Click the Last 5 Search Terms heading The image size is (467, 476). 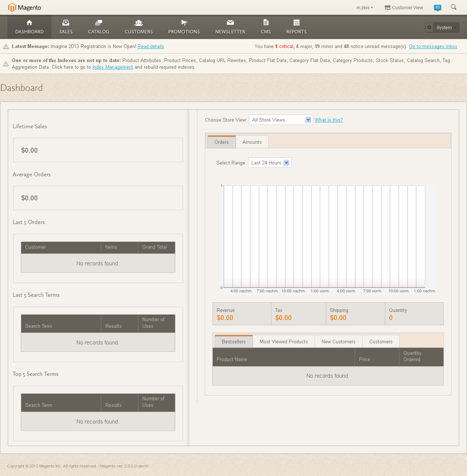tap(36, 295)
